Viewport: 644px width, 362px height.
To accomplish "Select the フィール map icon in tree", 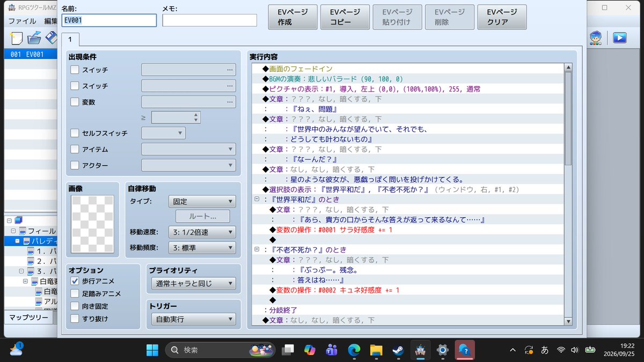I will pyautogui.click(x=23, y=231).
